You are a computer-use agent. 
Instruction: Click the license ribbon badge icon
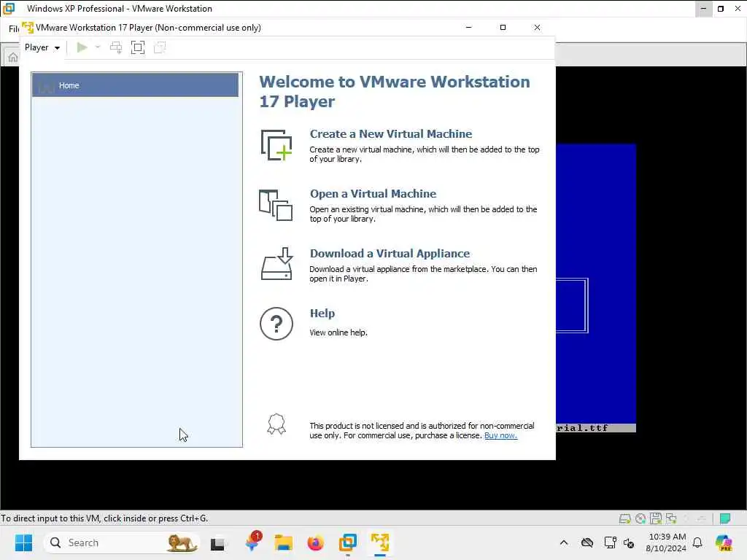coord(276,424)
